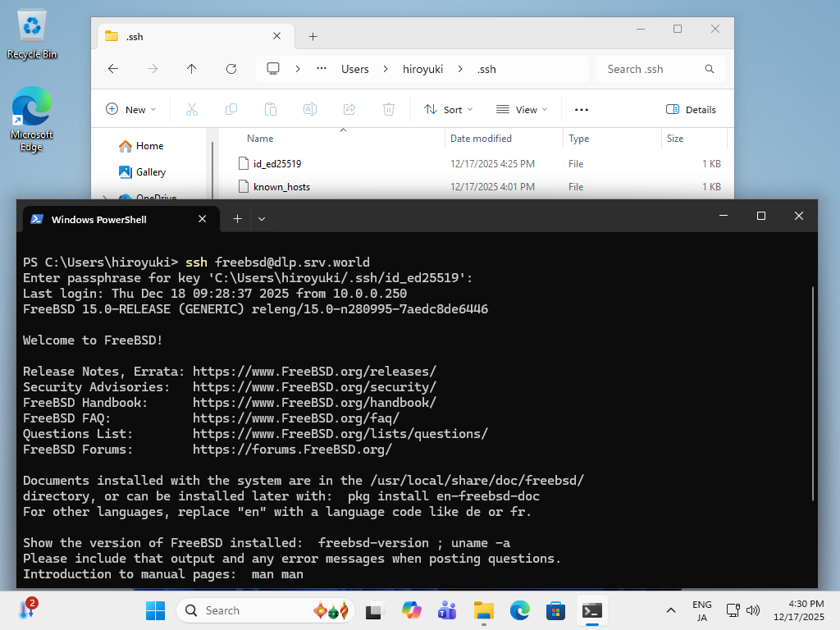Click the Rename icon in Explorer toolbar
The width and height of the screenshot is (840, 630).
pyautogui.click(x=310, y=109)
